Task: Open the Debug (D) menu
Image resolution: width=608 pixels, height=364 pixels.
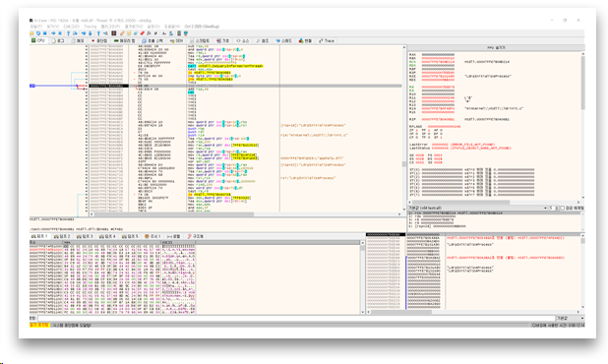Action: pos(72,27)
